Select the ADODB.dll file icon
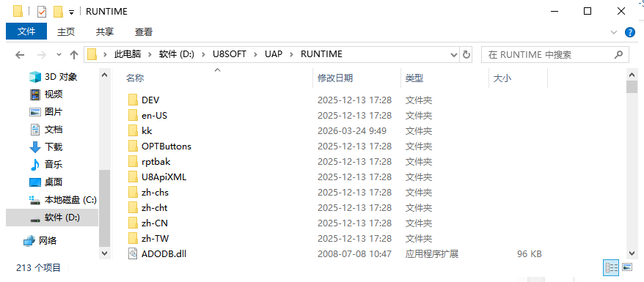The image size is (644, 282). click(x=133, y=253)
